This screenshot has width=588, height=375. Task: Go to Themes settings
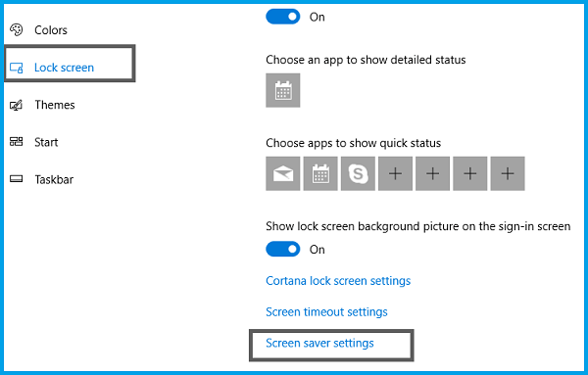coord(55,105)
